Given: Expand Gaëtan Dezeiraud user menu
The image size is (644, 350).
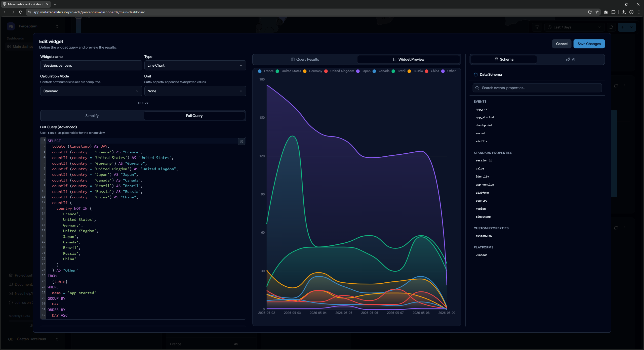Looking at the screenshot, I should tap(33, 339).
